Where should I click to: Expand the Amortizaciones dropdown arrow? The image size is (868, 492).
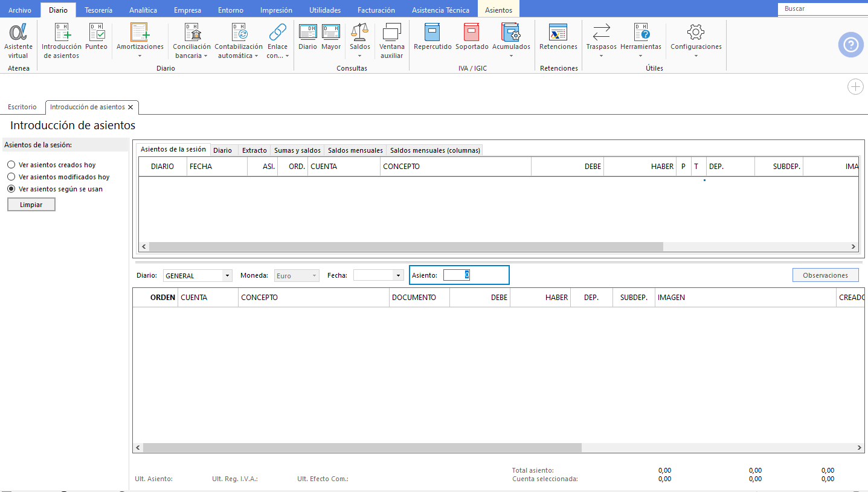click(x=140, y=56)
